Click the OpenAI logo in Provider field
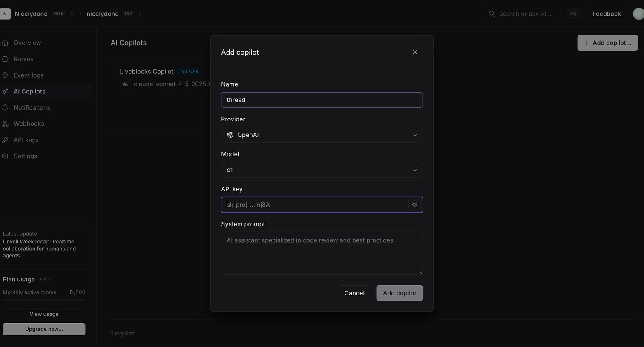The image size is (644, 347). pyautogui.click(x=230, y=135)
